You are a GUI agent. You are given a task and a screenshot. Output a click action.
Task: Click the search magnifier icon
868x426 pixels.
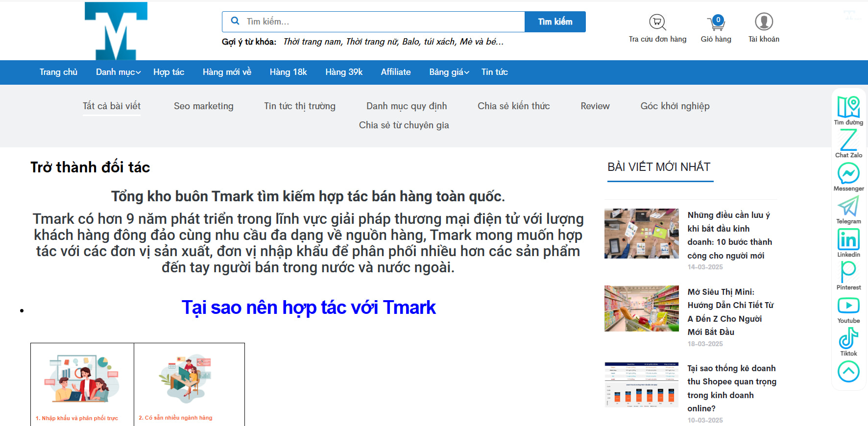point(235,21)
